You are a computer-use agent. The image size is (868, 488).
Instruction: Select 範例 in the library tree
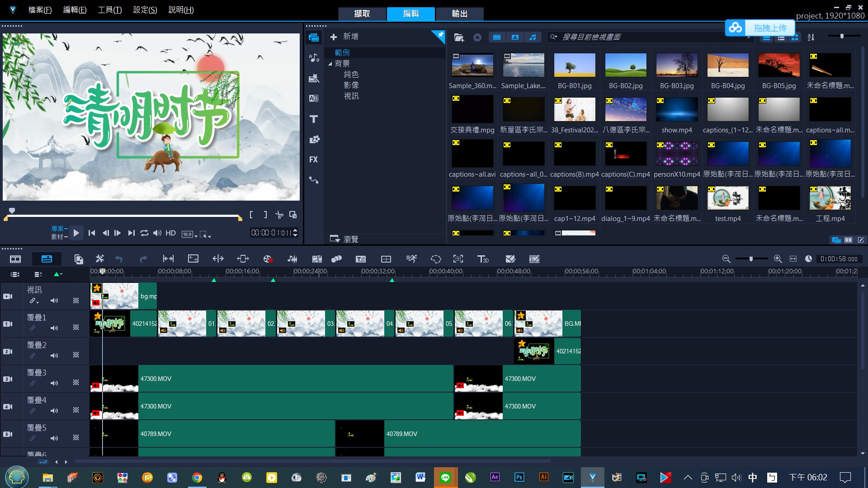[342, 52]
